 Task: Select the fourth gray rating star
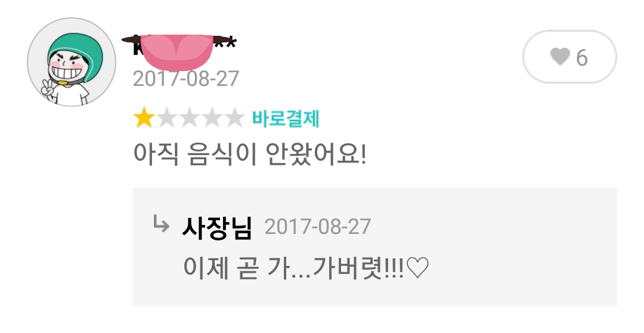[212, 118]
